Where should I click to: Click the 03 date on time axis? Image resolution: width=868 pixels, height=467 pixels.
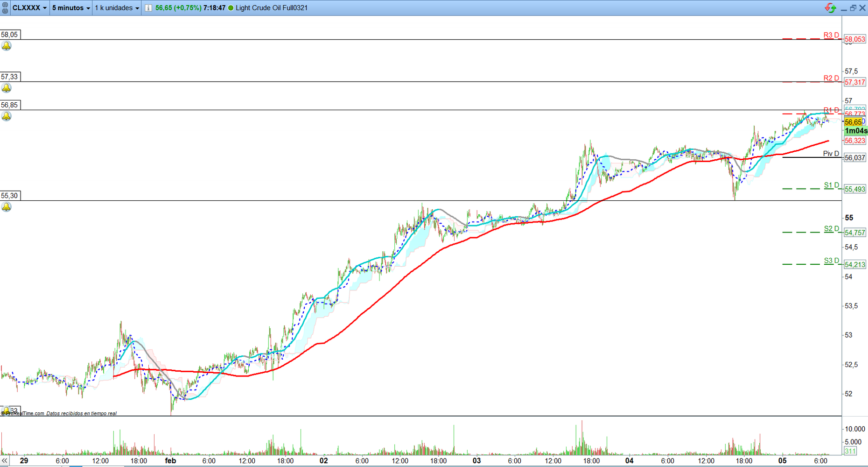tap(476, 460)
